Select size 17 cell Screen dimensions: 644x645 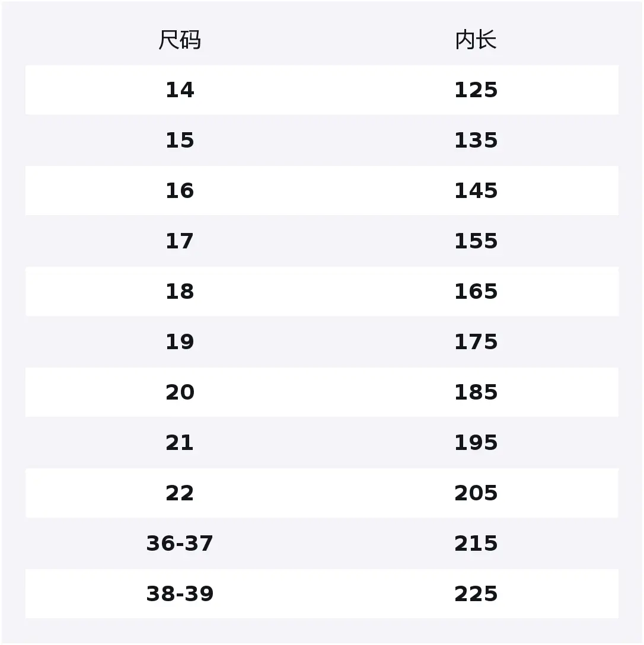pyautogui.click(x=180, y=241)
